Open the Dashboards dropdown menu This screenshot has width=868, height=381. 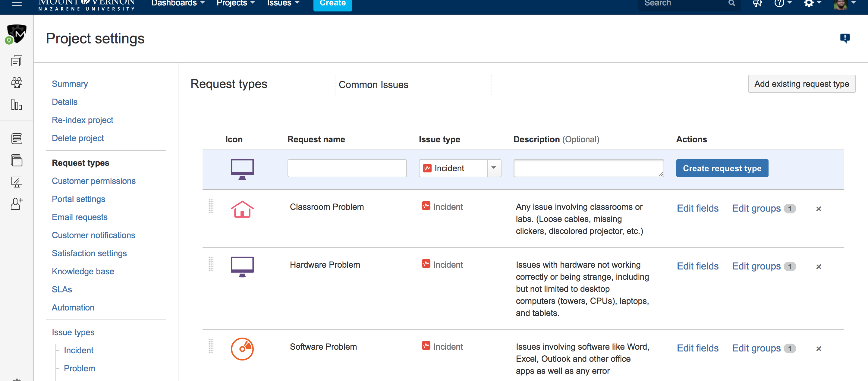coord(178,3)
